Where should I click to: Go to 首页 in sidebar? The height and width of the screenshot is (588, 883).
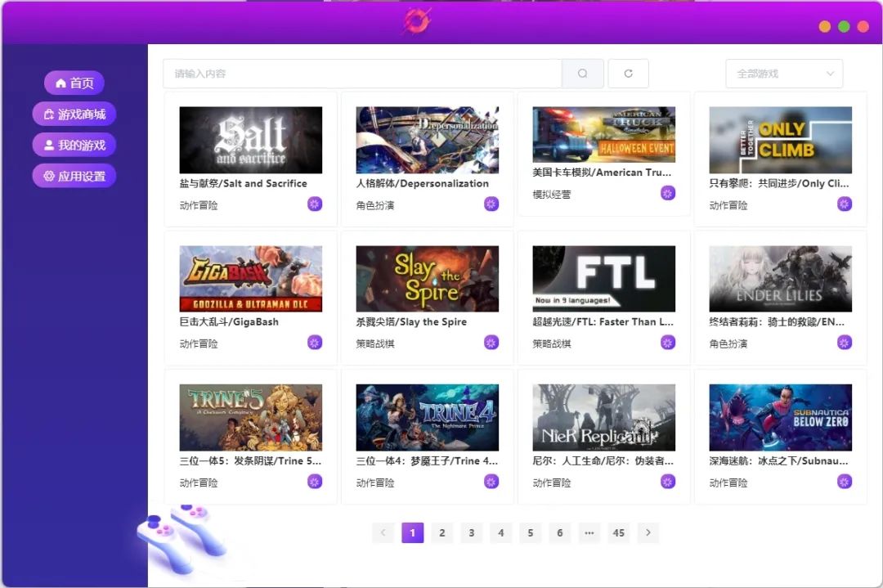tap(74, 83)
